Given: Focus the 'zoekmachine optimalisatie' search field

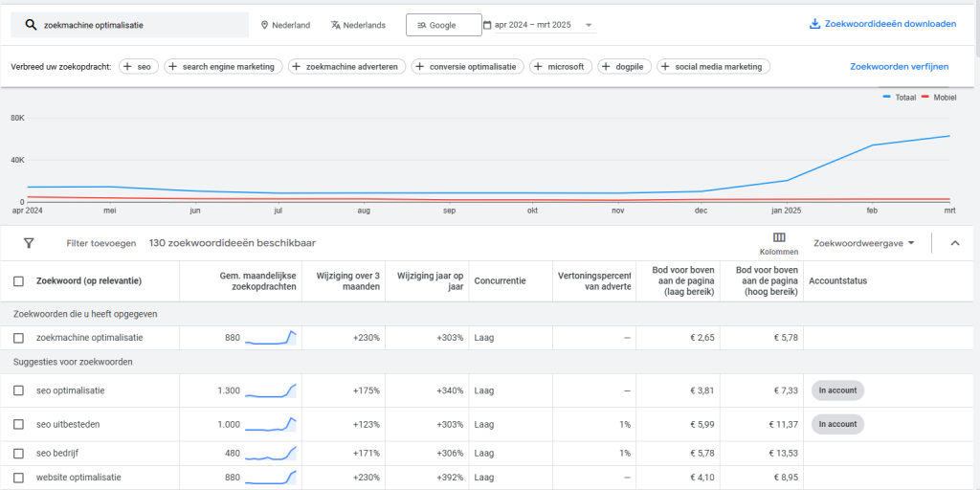Looking at the screenshot, I should (130, 25).
